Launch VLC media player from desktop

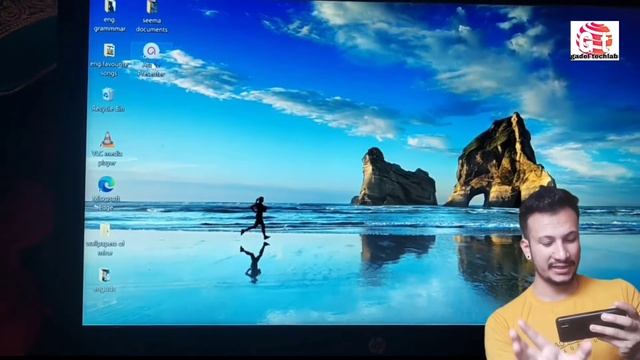click(107, 140)
